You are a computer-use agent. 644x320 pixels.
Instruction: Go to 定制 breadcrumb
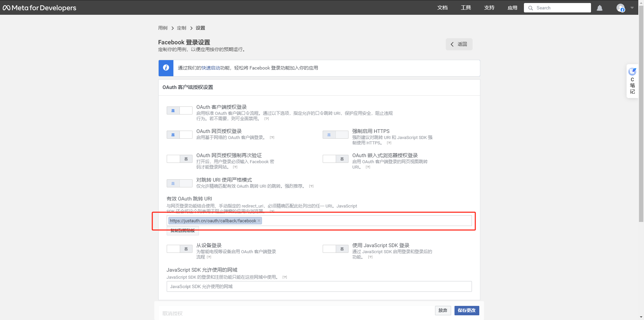point(181,28)
